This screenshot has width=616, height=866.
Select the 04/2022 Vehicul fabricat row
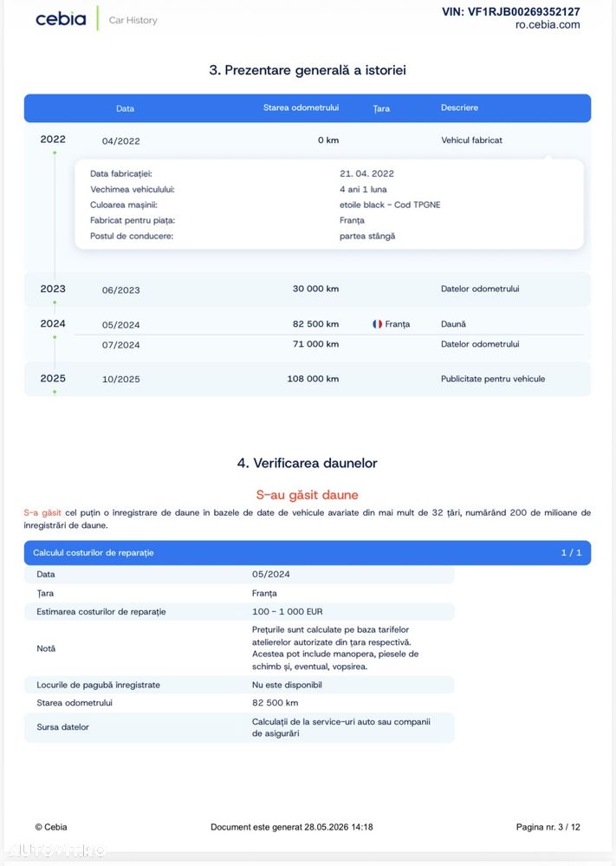(x=308, y=140)
